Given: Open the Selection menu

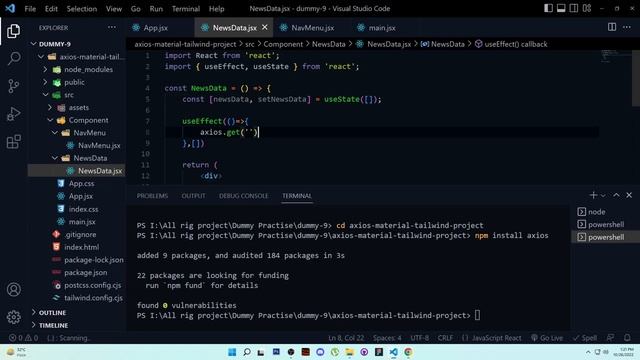Looking at the screenshot, I should [82, 9].
